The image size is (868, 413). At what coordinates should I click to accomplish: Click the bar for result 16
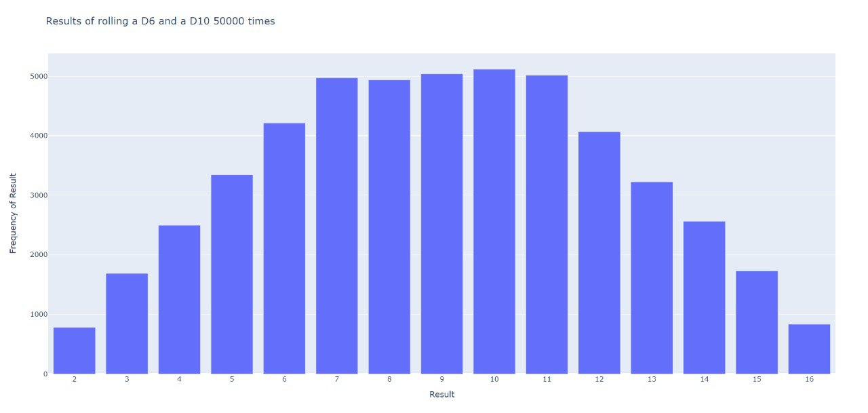(x=810, y=349)
